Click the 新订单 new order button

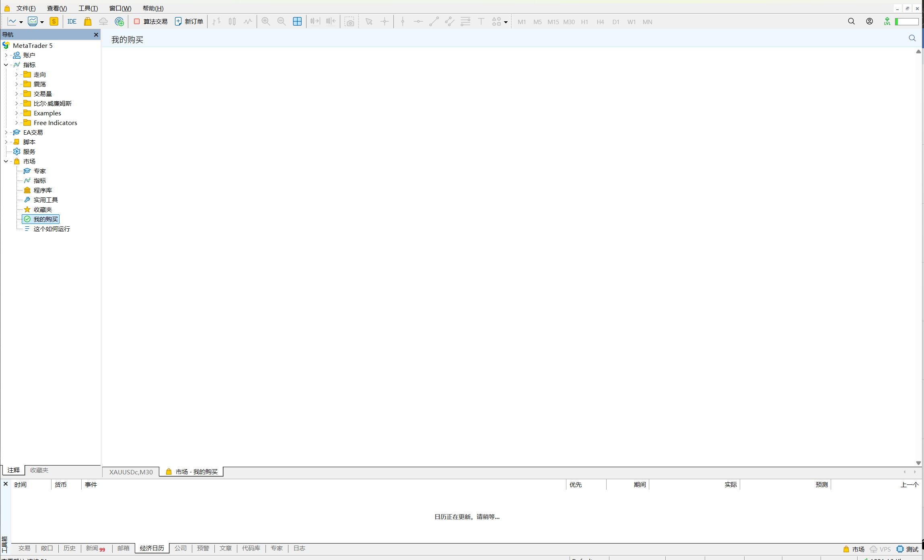tap(189, 22)
